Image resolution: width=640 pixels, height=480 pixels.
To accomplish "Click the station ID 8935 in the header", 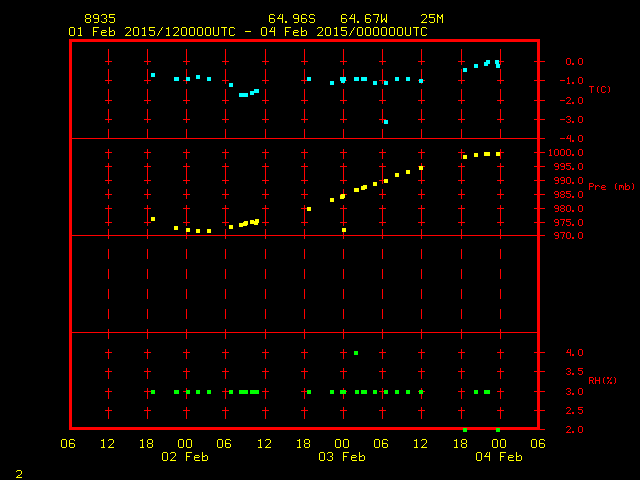I will pyautogui.click(x=99, y=19).
